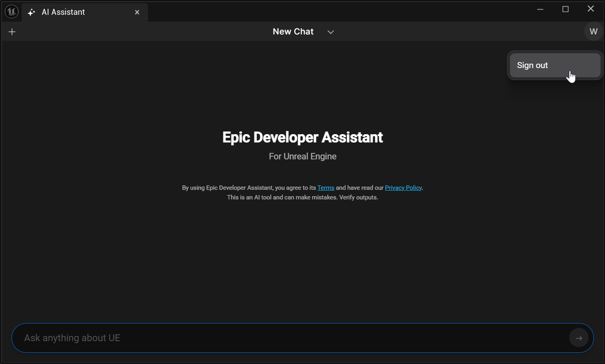This screenshot has height=364, width=605.
Task: Maximize the AI Assistant window
Action: (565, 9)
